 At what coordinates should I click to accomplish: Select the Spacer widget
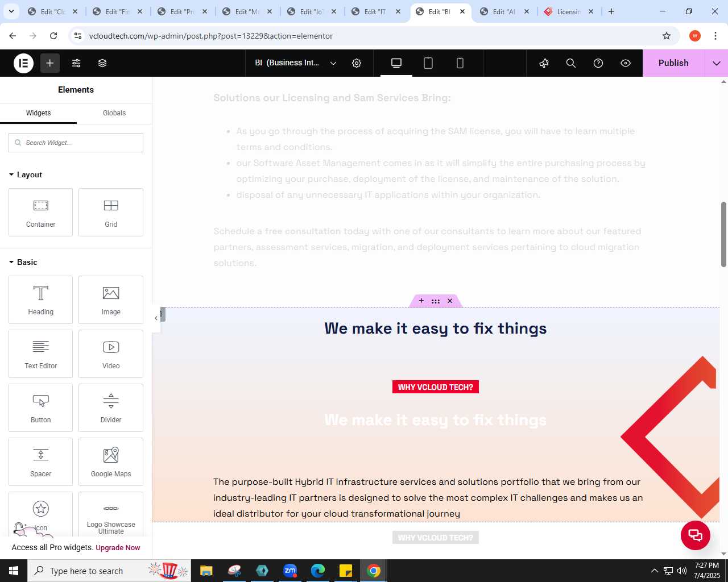pyautogui.click(x=40, y=462)
